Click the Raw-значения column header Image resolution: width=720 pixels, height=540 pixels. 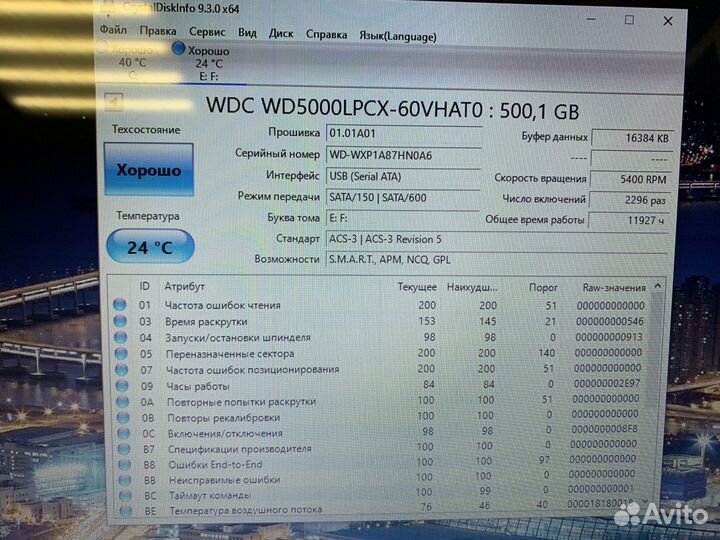coord(614,288)
